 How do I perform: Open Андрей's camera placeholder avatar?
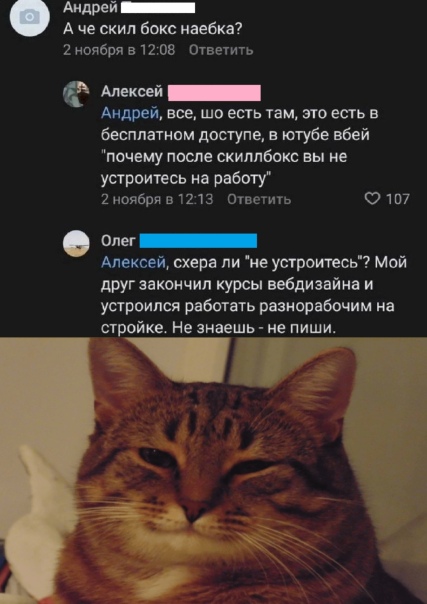[x=29, y=17]
